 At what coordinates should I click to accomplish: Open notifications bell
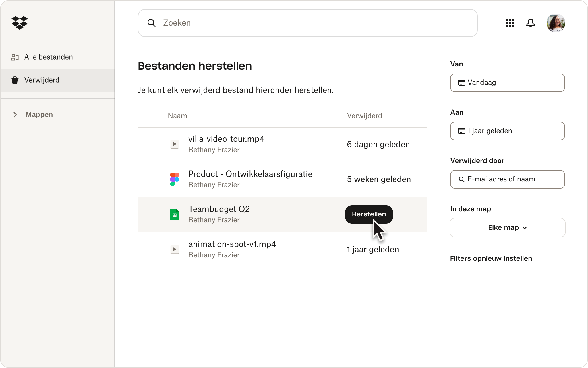coord(530,23)
